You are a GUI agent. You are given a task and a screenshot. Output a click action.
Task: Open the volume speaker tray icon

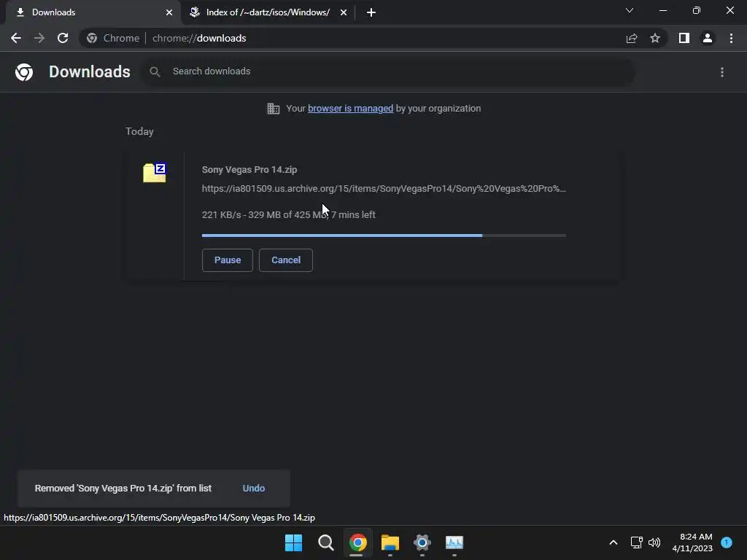tap(654, 542)
